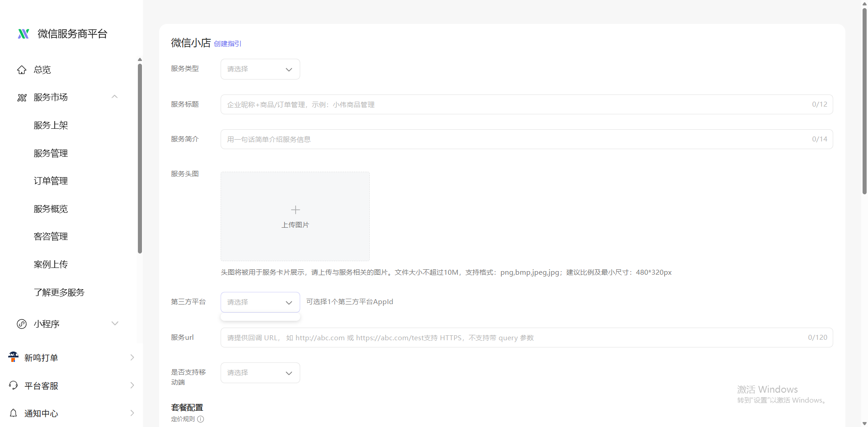Image resolution: width=868 pixels, height=427 pixels.
Task: Click the 可选择1个第三方平台AppId hint text
Action: [350, 301]
